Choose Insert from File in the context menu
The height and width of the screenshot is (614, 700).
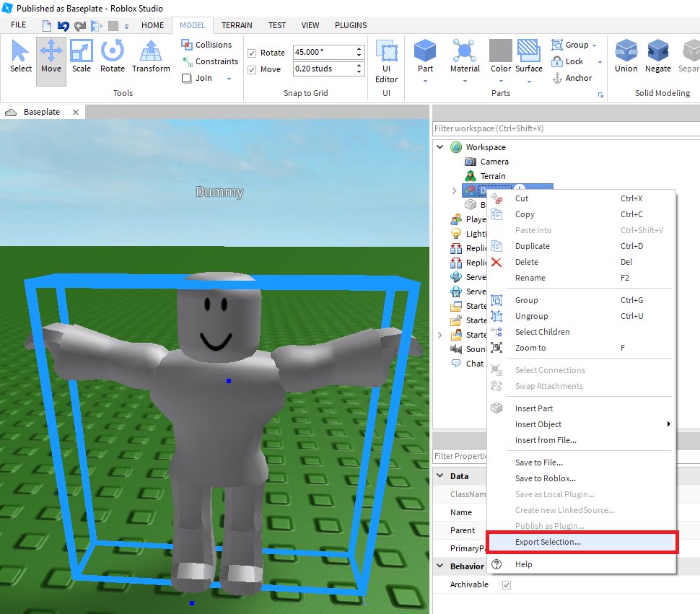pyautogui.click(x=582, y=440)
